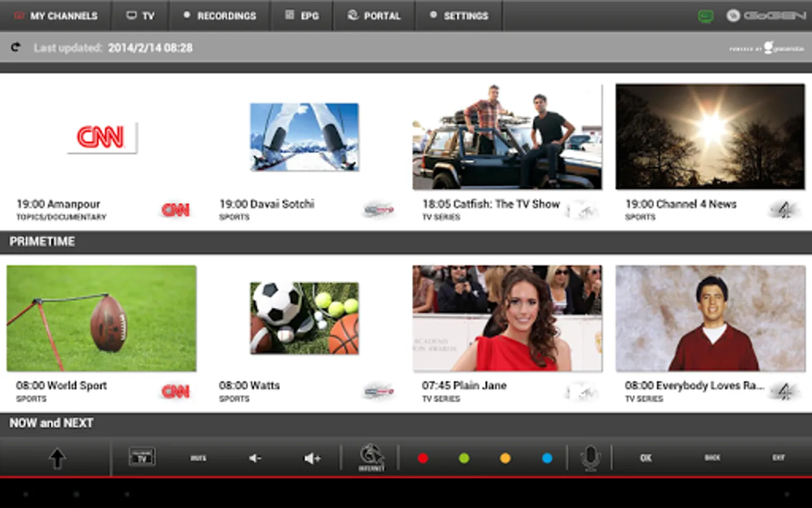Click the 'TV SERIES' label under Plain Jane
Viewport: 812px width, 508px height.
[441, 399]
